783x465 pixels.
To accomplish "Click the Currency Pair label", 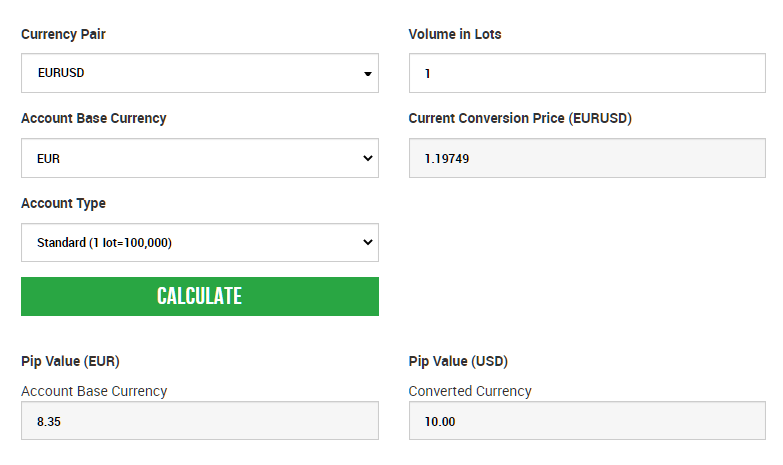I will pos(63,34).
